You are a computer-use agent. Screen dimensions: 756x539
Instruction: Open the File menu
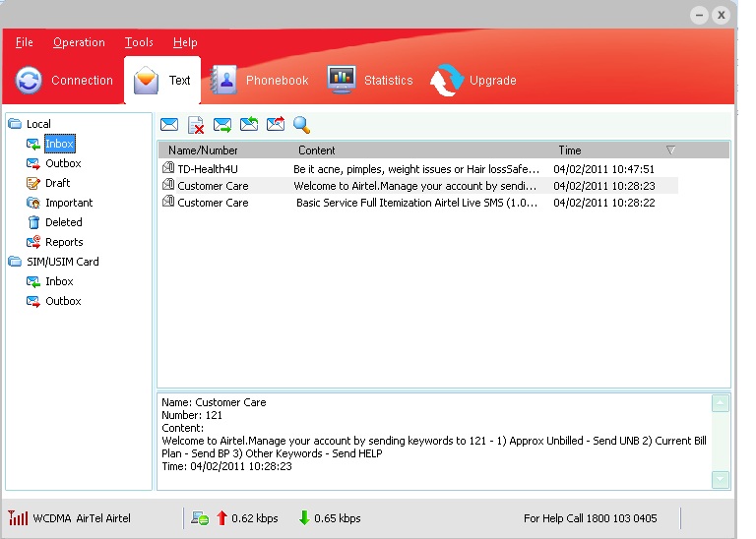(24, 42)
